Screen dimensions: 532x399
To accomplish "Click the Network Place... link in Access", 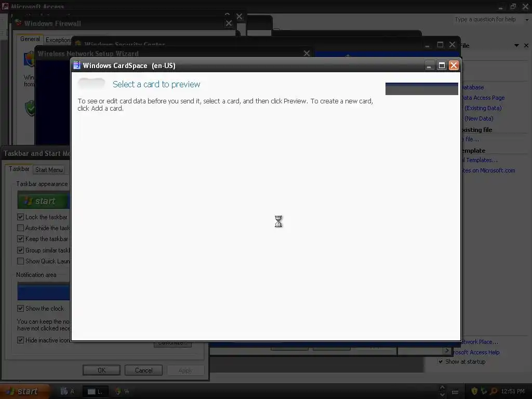I will 480,342.
